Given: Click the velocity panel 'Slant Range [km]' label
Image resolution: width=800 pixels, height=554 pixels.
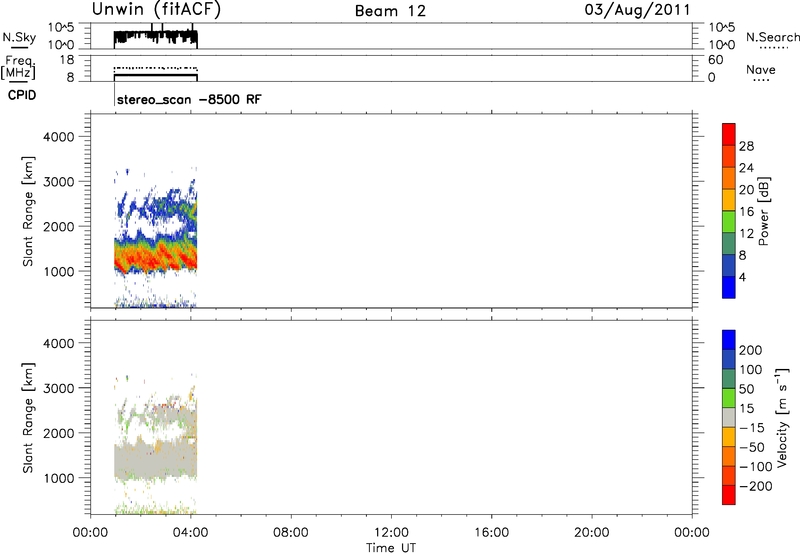Looking at the screenshot, I should coord(28,418).
